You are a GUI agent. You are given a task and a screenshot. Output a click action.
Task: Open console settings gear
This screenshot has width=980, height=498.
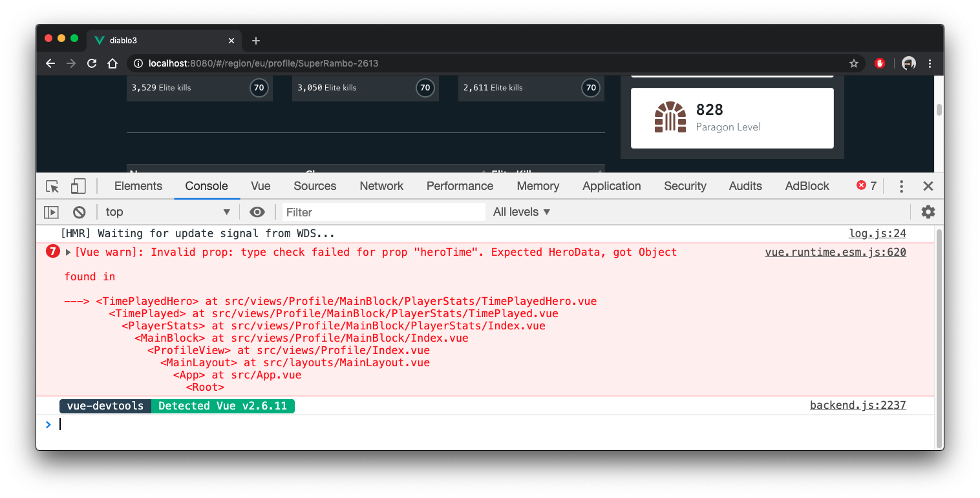[x=928, y=212]
